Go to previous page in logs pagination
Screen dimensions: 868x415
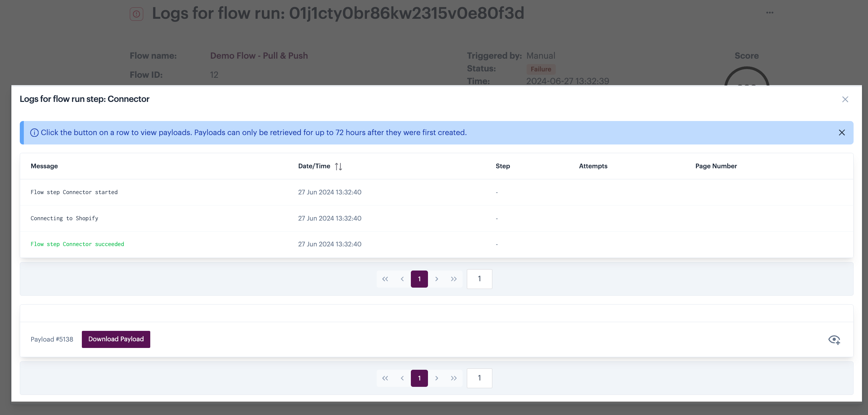(x=402, y=279)
